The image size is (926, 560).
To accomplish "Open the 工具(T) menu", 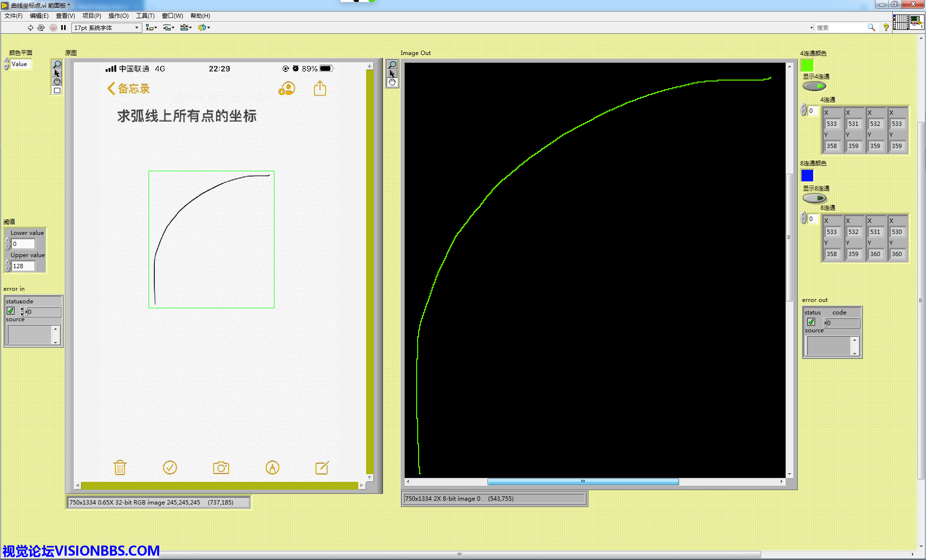I will coord(145,16).
